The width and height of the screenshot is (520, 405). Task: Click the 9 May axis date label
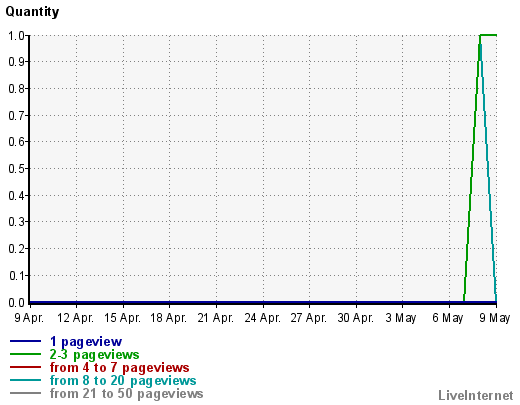[495, 318]
